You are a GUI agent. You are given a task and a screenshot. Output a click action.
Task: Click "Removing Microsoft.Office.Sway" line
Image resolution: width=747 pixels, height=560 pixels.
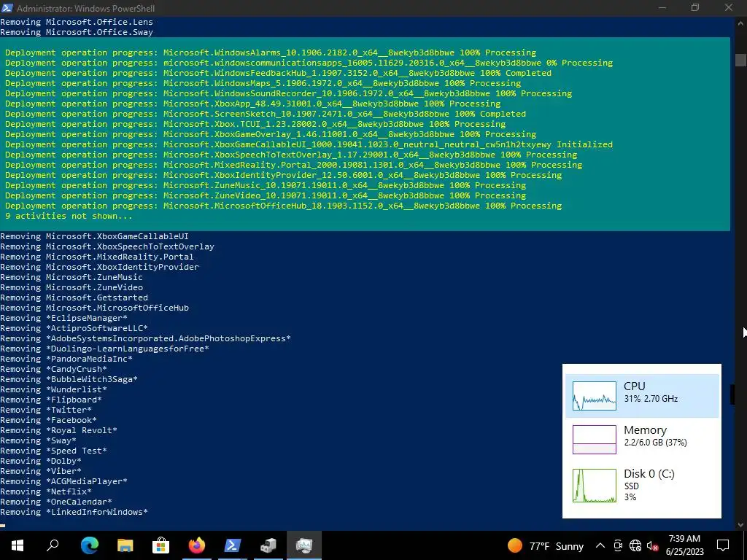(77, 32)
